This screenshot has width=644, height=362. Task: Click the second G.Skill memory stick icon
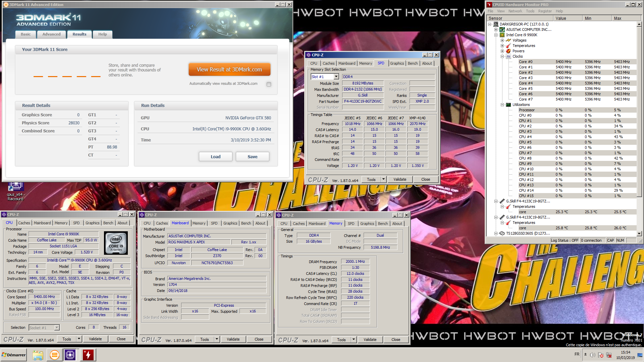point(502,217)
